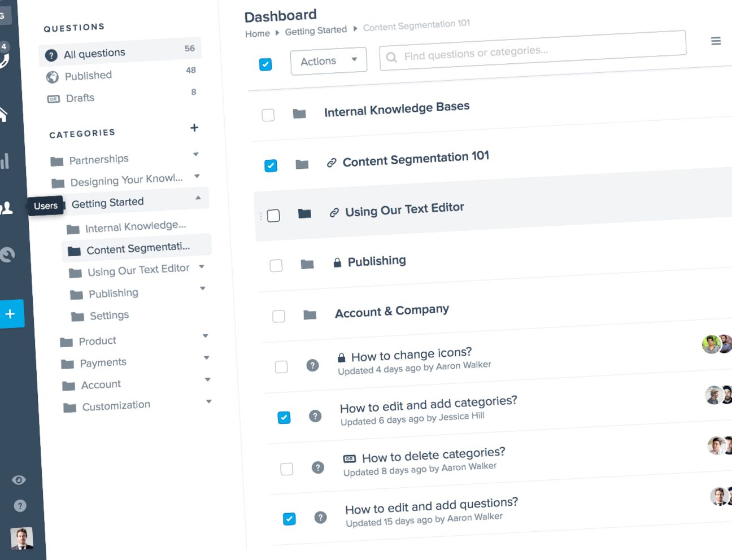Click the lock icon beside Publishing

click(337, 262)
